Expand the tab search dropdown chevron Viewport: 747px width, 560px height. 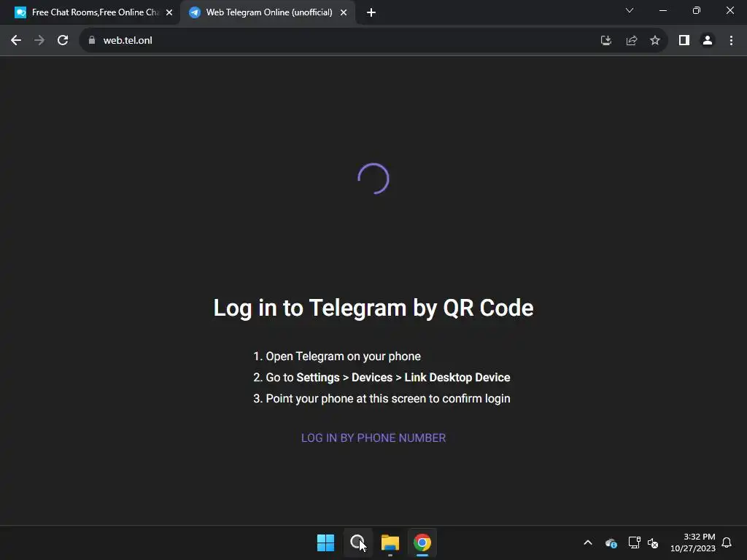(x=630, y=10)
